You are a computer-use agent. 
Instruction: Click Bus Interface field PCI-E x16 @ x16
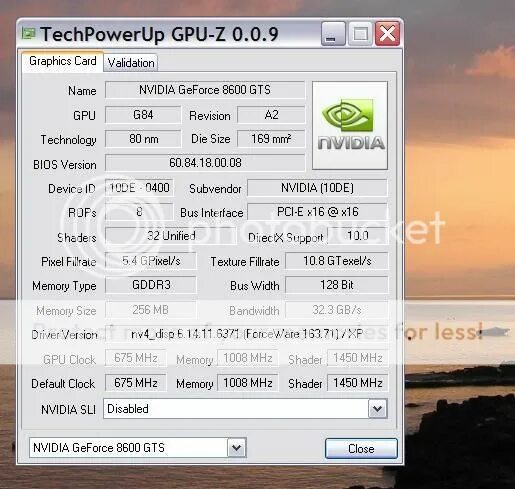[317, 212]
